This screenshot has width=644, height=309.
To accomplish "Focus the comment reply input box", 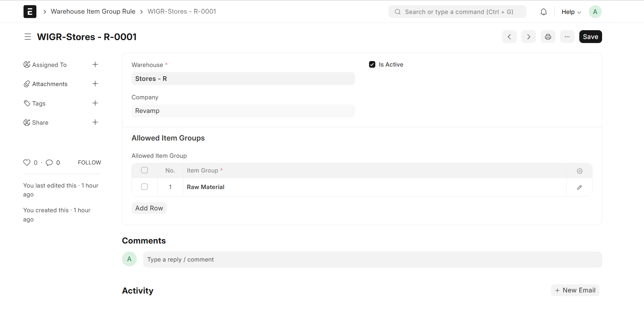I will point(372,260).
